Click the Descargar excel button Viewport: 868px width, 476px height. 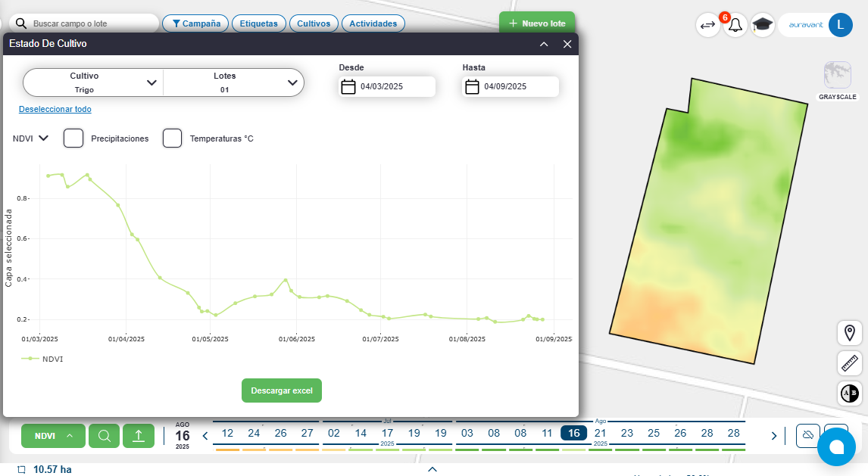(282, 390)
